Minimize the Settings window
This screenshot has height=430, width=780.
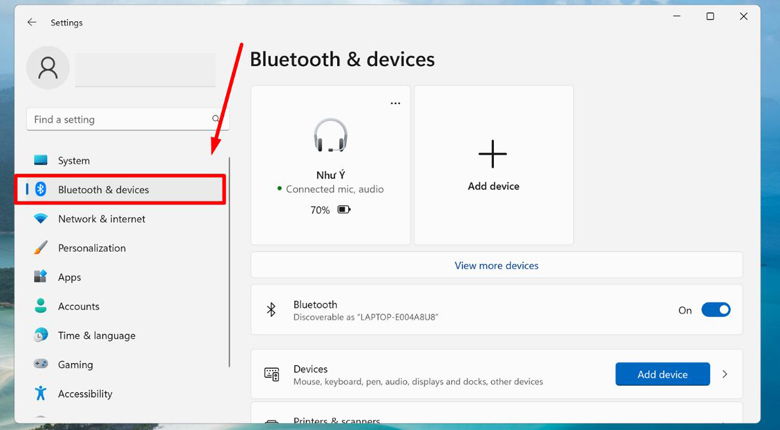click(677, 16)
